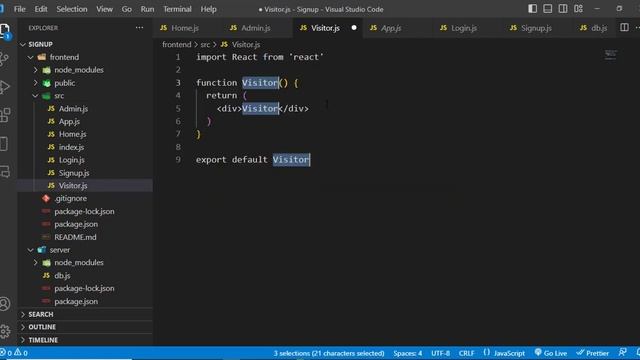
Task: Open Manage settings gear icon
Action: [4, 331]
